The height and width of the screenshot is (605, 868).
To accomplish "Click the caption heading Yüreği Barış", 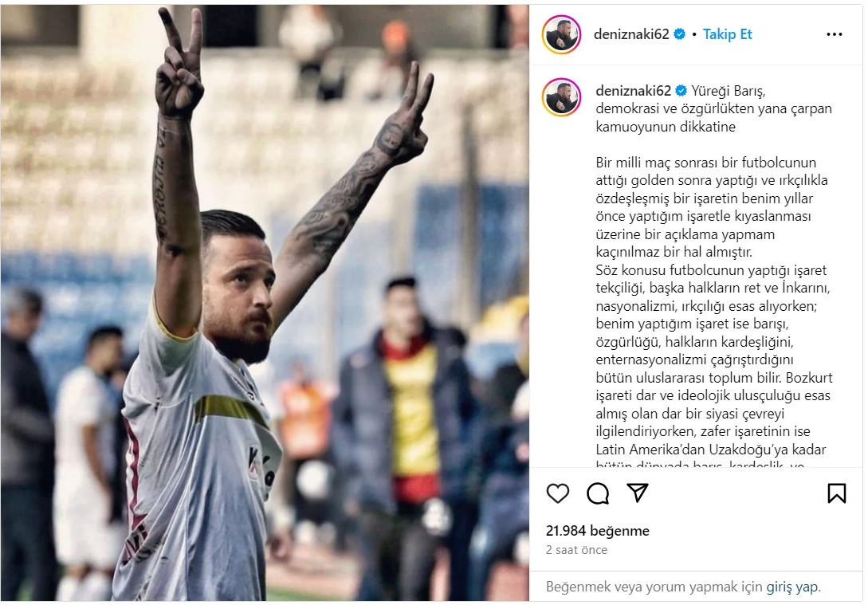I will (729, 90).
